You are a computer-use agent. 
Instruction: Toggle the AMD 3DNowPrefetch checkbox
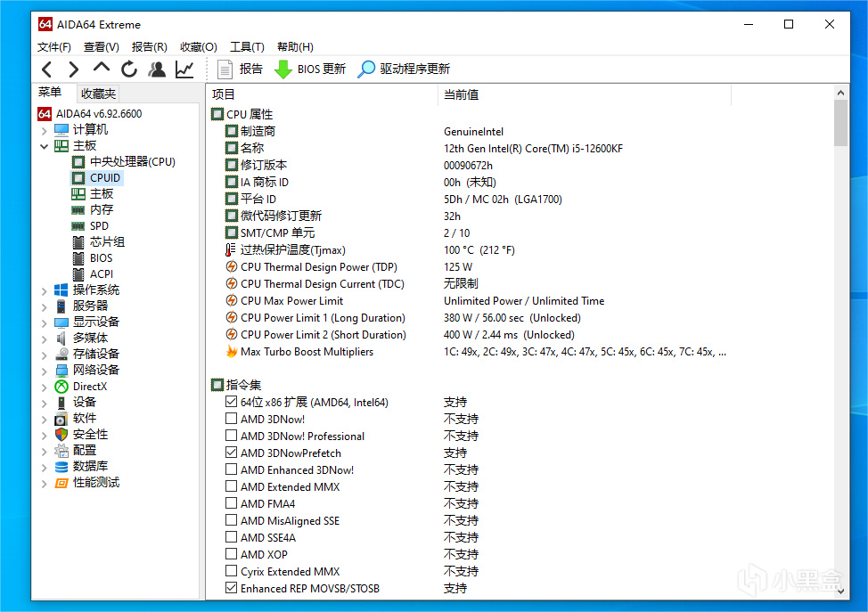[x=232, y=452]
